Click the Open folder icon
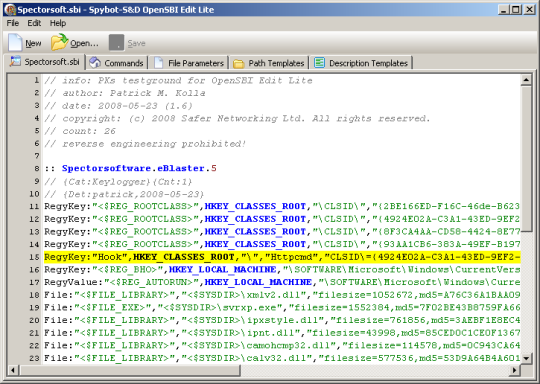The image size is (540, 384). pos(59,42)
